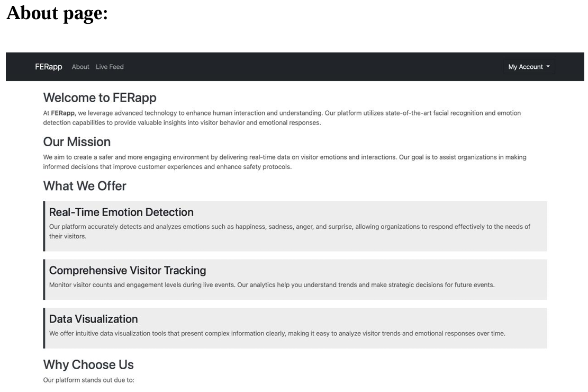Click the Comprehensive Visitor Tracking card title

pyautogui.click(x=128, y=270)
